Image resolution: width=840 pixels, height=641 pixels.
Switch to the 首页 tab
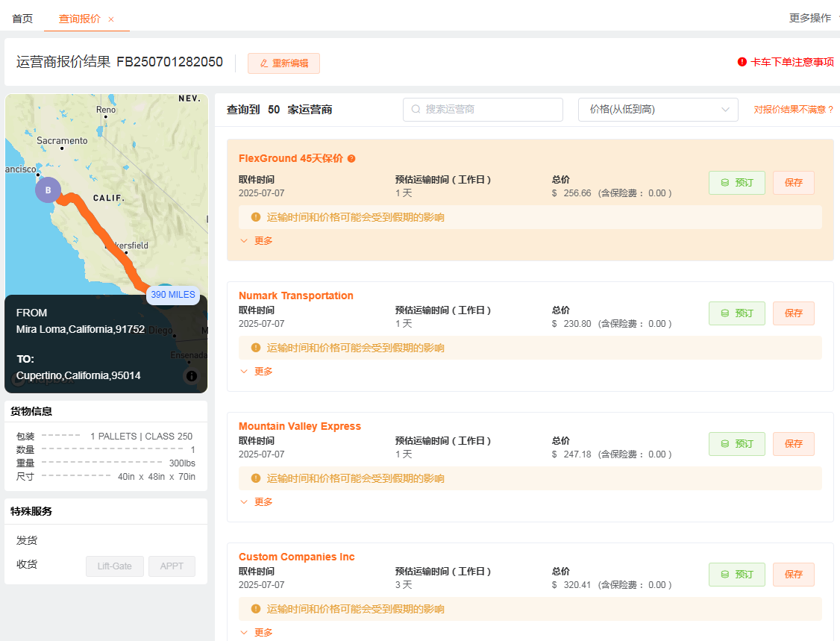point(22,19)
